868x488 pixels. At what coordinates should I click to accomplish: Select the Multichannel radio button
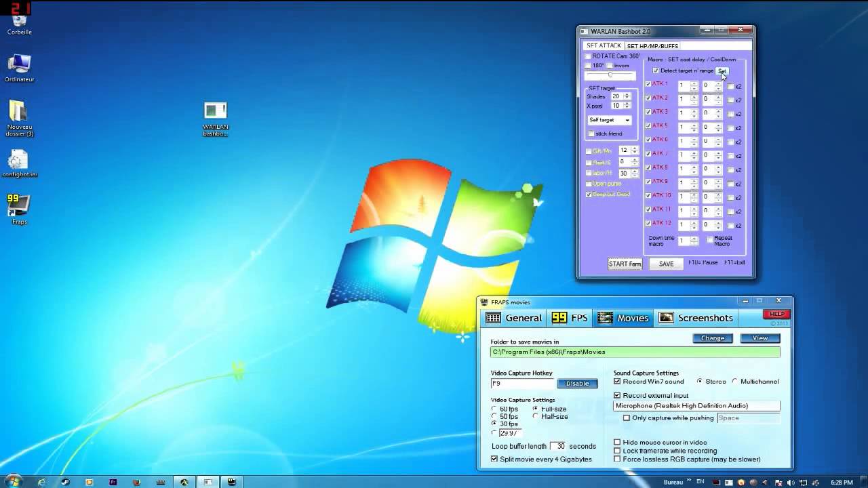(734, 382)
